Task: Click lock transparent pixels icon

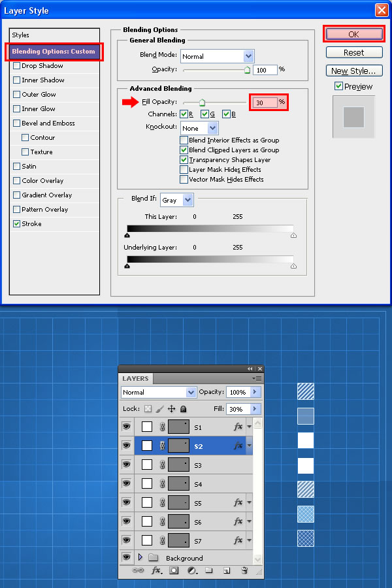Action: [x=148, y=409]
